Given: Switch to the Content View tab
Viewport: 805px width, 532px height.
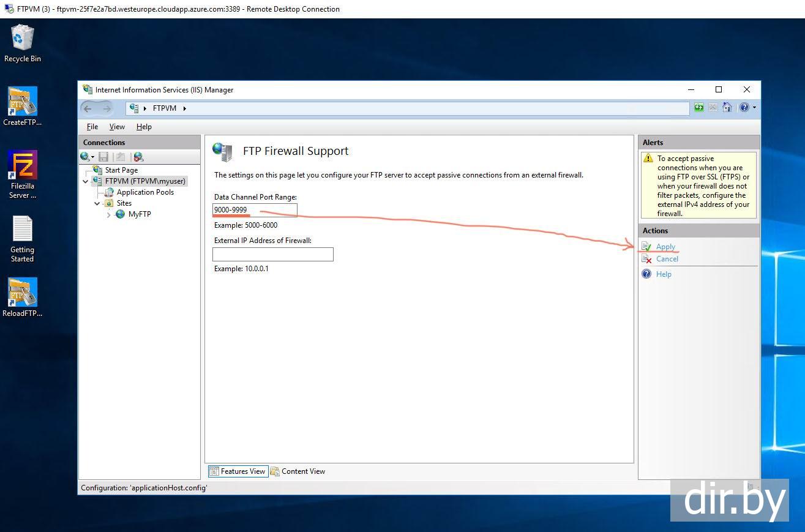Looking at the screenshot, I should tap(298, 471).
